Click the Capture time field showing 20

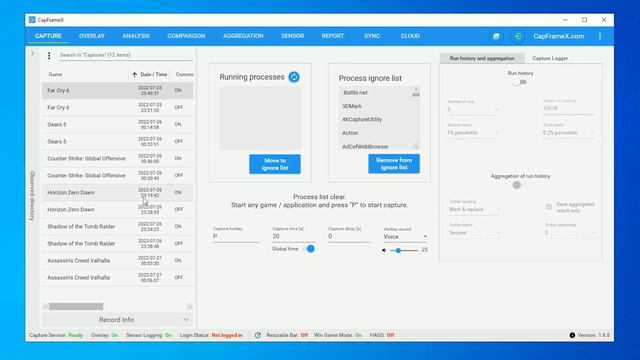point(293,236)
